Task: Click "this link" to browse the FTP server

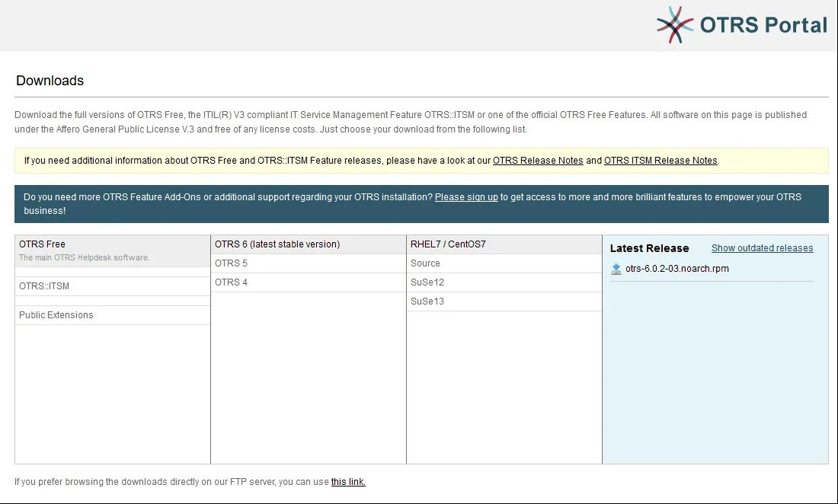Action: 347,481
